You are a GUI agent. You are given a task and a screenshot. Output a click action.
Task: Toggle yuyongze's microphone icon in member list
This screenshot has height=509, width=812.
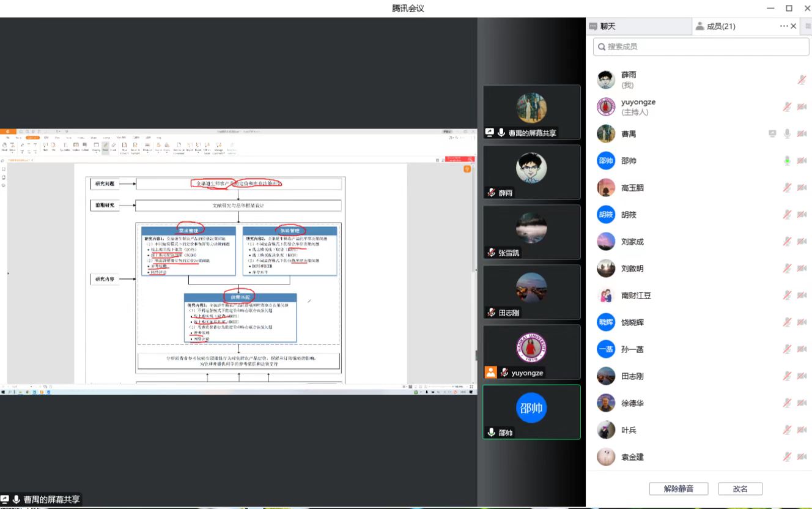(x=788, y=106)
